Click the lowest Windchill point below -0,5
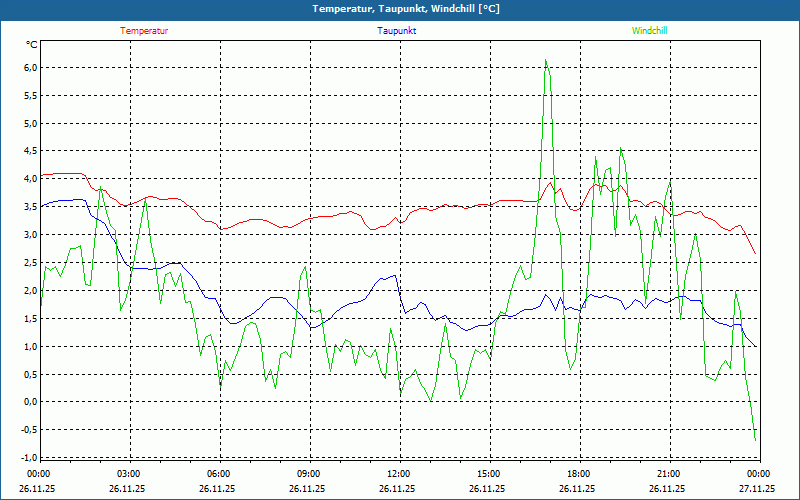The height and width of the screenshot is (500, 800). coord(755,439)
